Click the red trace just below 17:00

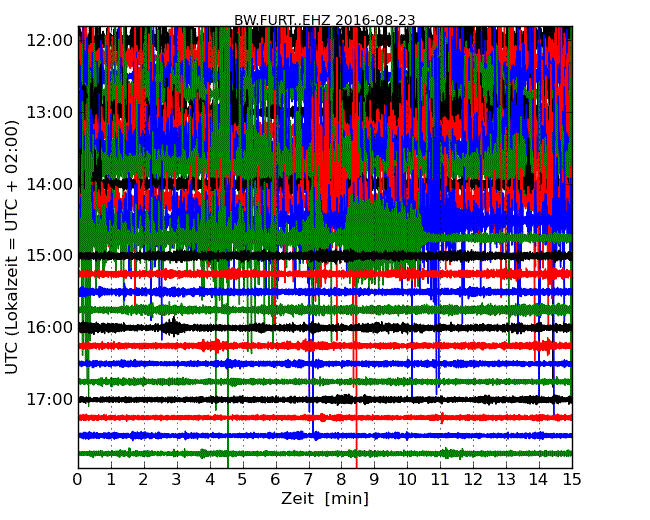click(x=325, y=417)
